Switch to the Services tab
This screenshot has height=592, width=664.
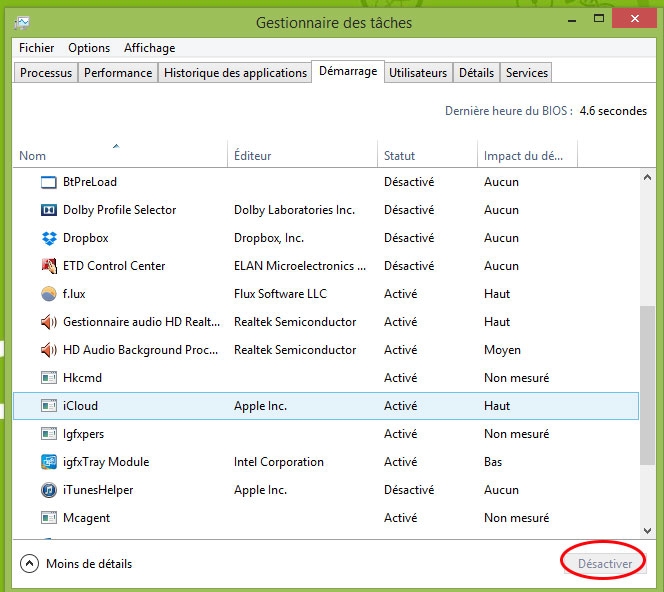click(x=526, y=73)
